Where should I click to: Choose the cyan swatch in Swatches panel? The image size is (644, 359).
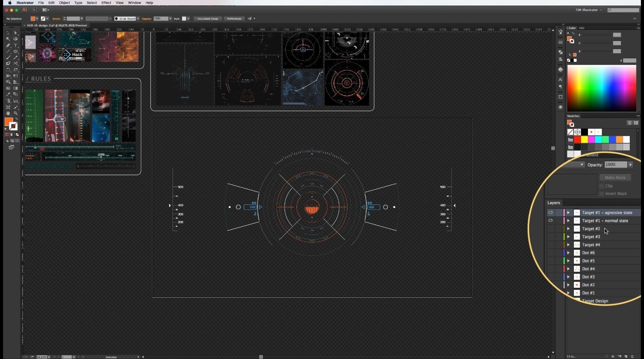click(x=598, y=140)
